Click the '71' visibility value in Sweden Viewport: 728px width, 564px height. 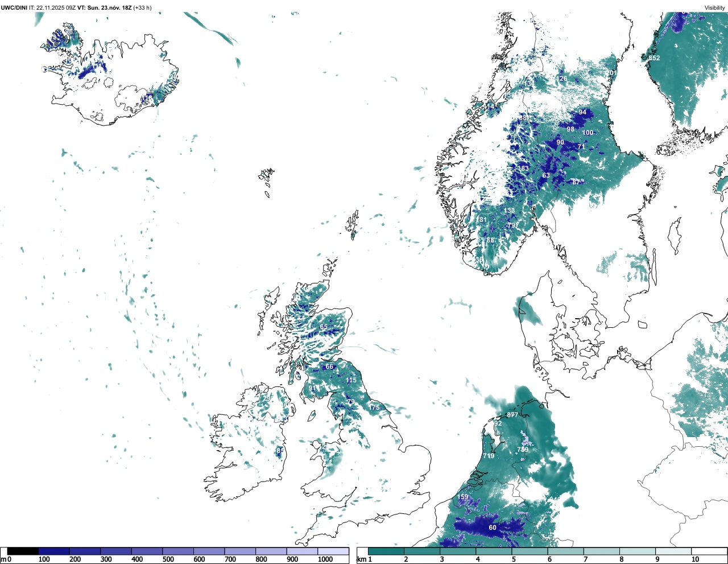click(x=581, y=147)
